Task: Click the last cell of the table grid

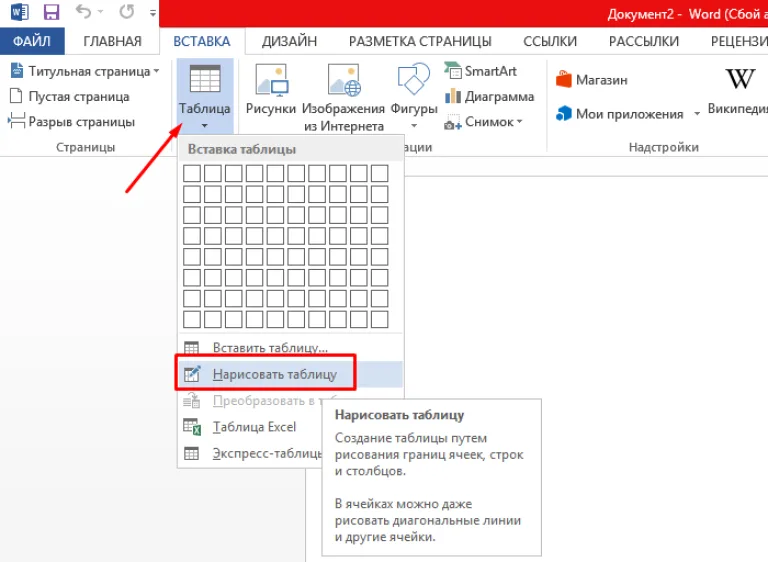Action: point(380,319)
